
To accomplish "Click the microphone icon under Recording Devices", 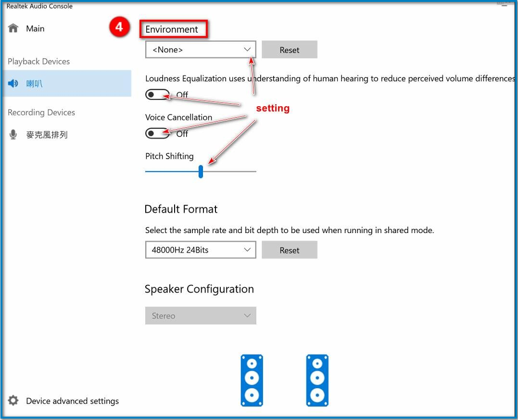I will click(13, 135).
